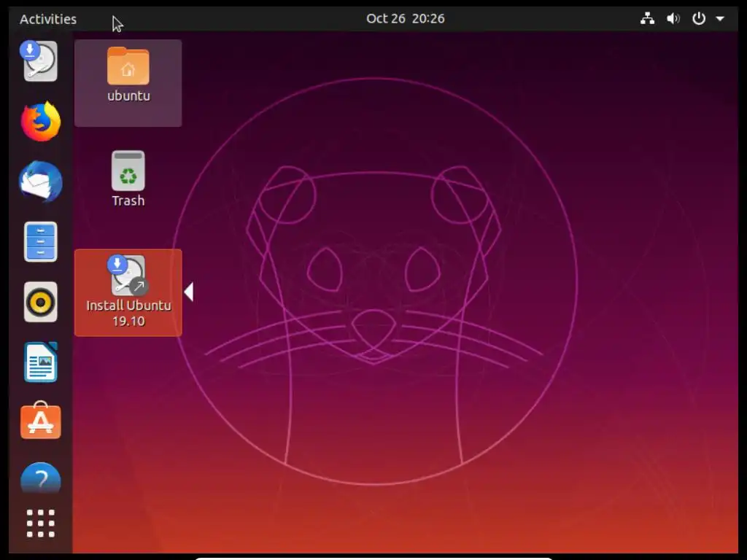Viewport: 747px width, 560px height.
Task: Click the "ubuntu" folder label text
Action: click(128, 96)
